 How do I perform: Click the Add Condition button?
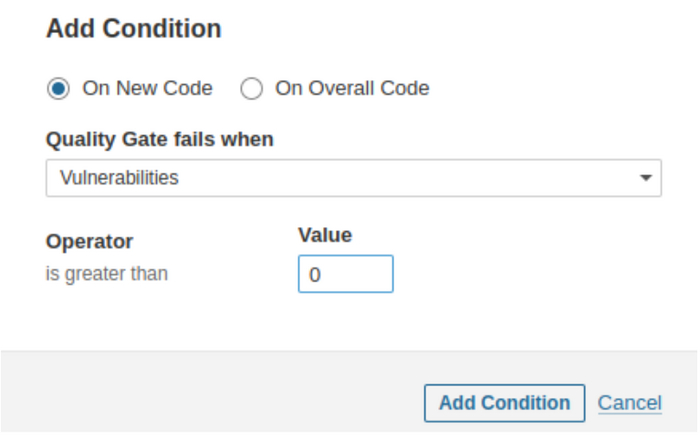504,403
